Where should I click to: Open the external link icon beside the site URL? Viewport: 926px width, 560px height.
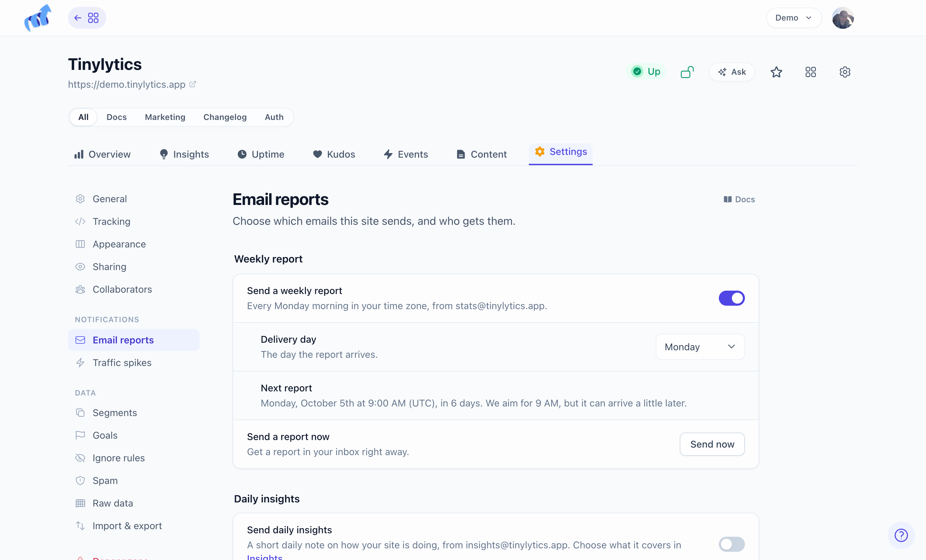point(193,84)
